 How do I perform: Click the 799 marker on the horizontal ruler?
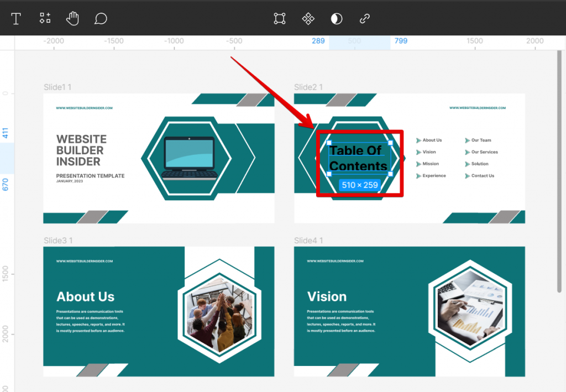(x=401, y=41)
